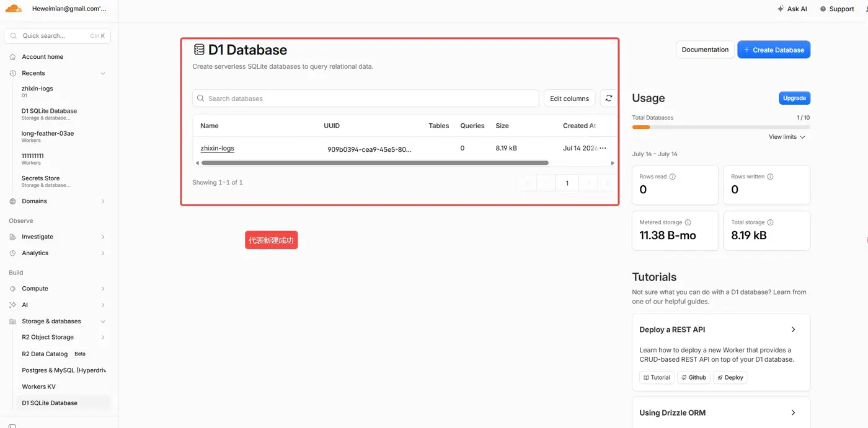Click the Compute icon in sidebar
The width and height of the screenshot is (868, 428).
pyautogui.click(x=13, y=289)
